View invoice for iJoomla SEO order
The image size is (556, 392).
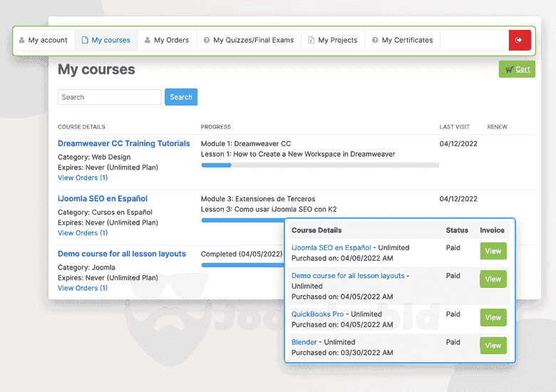coord(493,252)
